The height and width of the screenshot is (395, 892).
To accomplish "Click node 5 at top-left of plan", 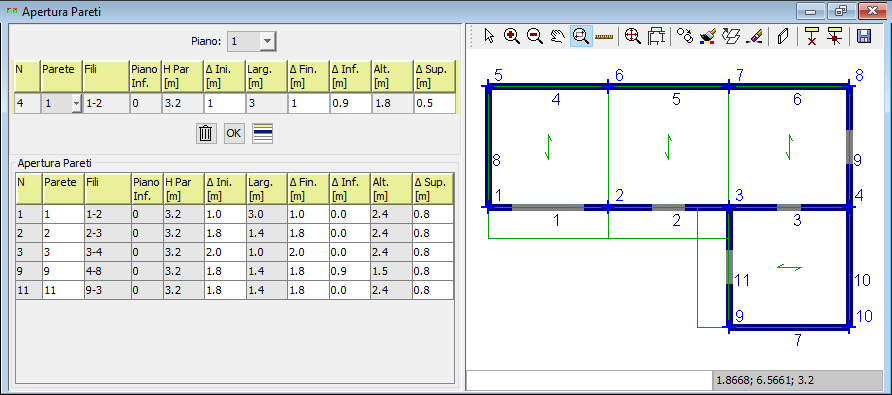I will click(498, 75).
